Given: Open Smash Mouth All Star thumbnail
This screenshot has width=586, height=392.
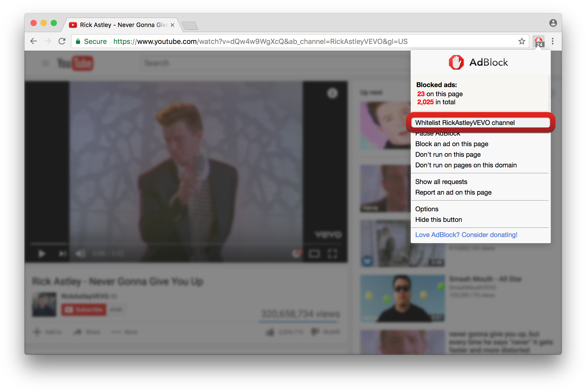Looking at the screenshot, I should point(402,298).
